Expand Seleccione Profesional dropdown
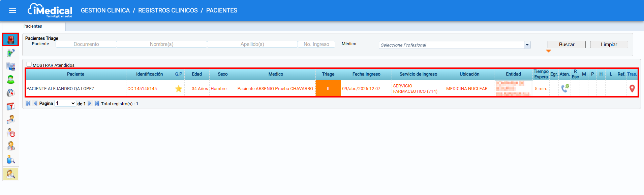This screenshot has width=644, height=195. coord(527,45)
